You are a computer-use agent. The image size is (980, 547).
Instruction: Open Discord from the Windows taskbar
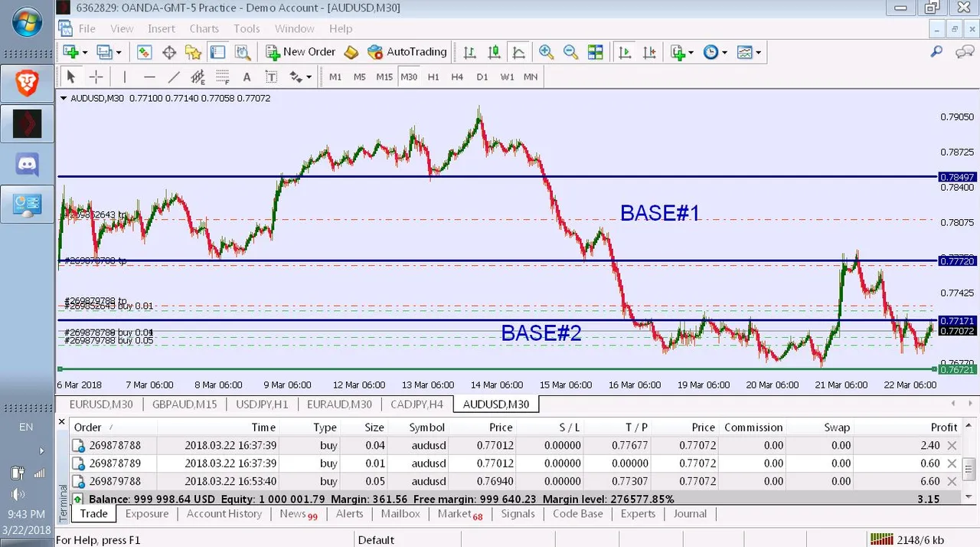click(27, 165)
